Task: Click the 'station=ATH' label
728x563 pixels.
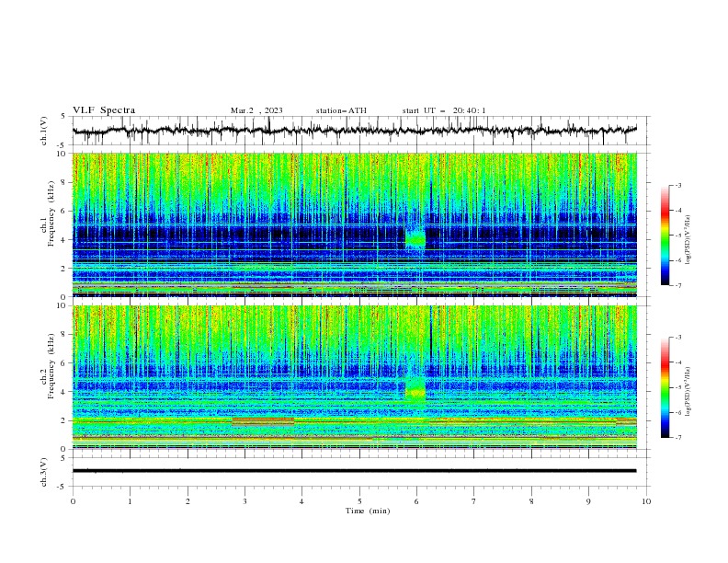Action: click(x=341, y=110)
